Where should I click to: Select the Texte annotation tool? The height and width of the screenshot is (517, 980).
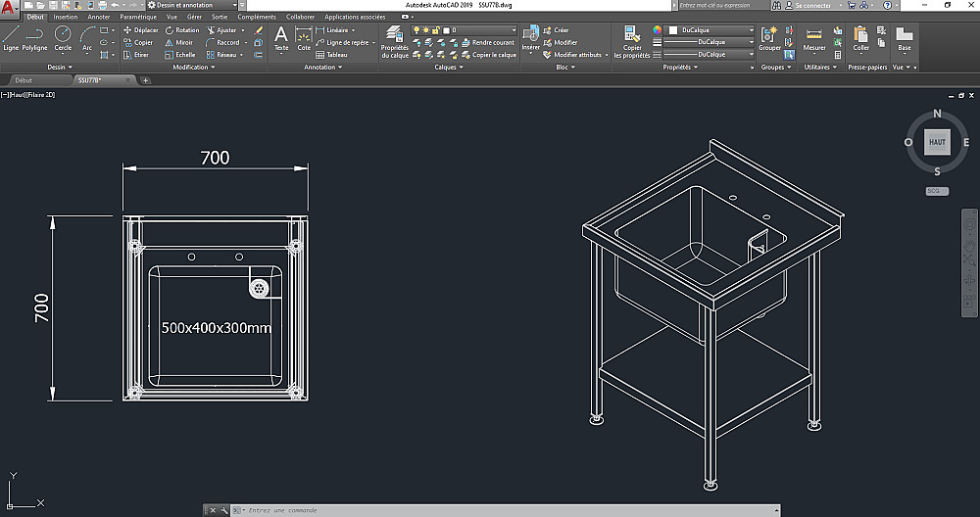[281, 37]
